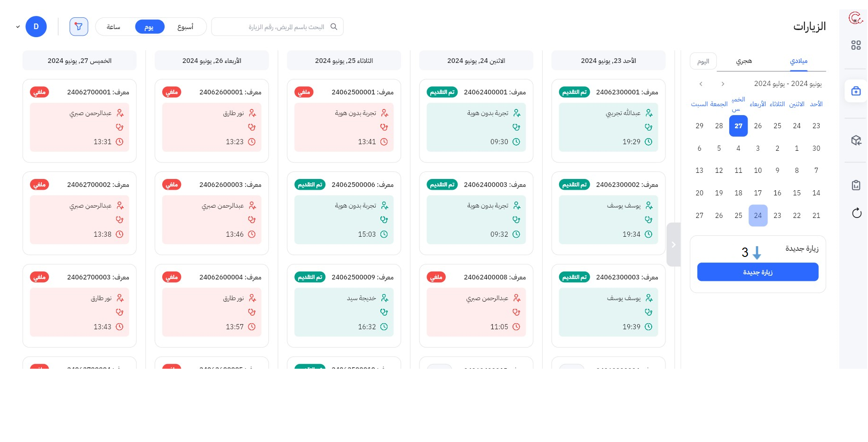Switch view to ساعة (hour)
This screenshot has height=442, width=868.
click(x=113, y=27)
